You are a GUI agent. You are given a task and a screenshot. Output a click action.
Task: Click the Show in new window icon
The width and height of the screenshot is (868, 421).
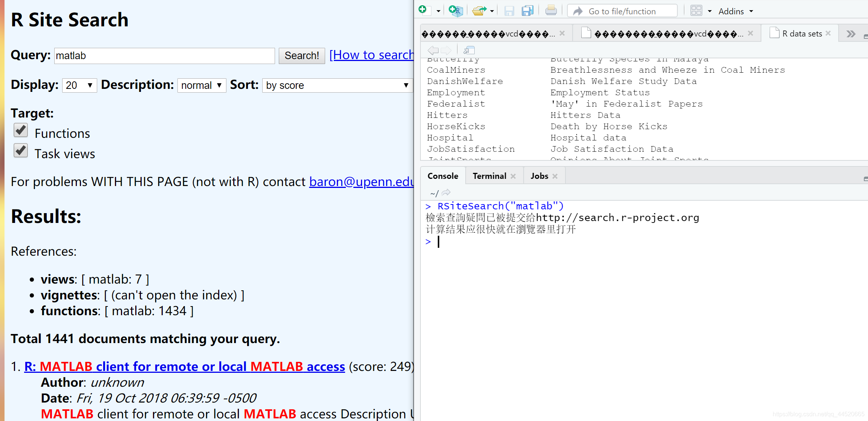pyautogui.click(x=469, y=50)
